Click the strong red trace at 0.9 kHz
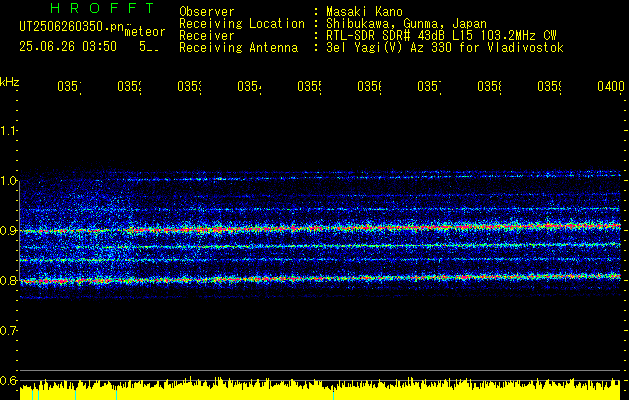 [x=320, y=229]
